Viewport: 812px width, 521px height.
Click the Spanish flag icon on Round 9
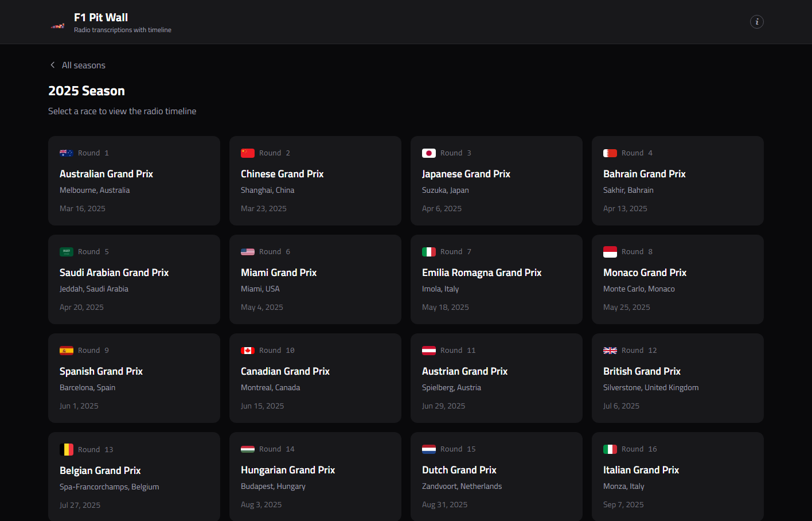pos(67,351)
